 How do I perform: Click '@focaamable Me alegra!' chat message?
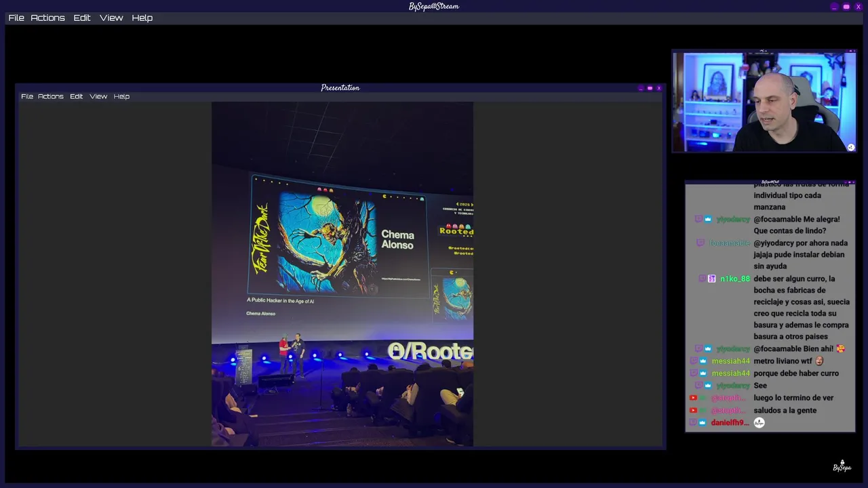(x=797, y=225)
